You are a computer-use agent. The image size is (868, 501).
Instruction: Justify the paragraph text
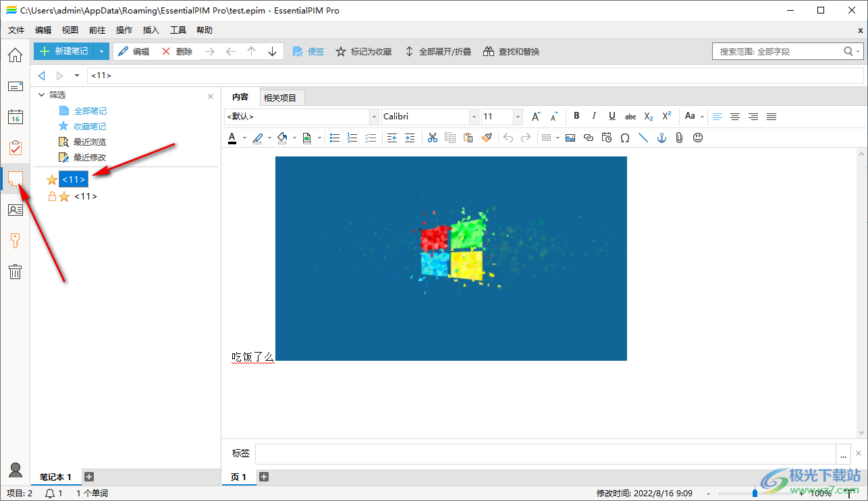tap(771, 117)
